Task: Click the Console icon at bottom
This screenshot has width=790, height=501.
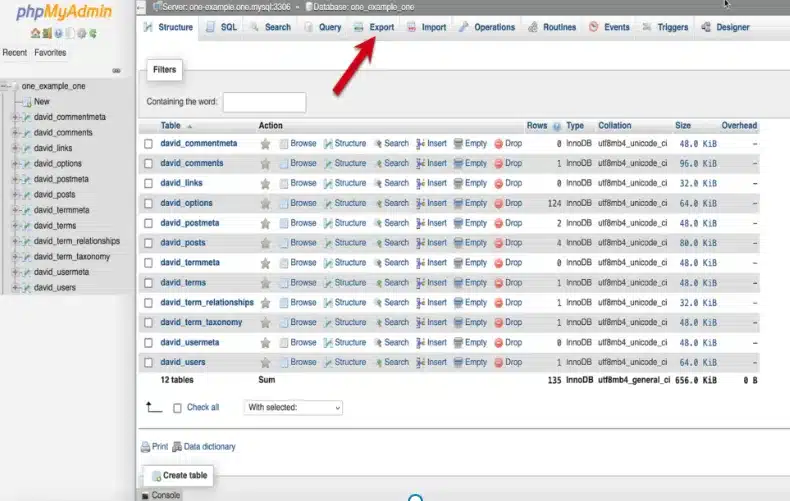Action: coord(145,495)
